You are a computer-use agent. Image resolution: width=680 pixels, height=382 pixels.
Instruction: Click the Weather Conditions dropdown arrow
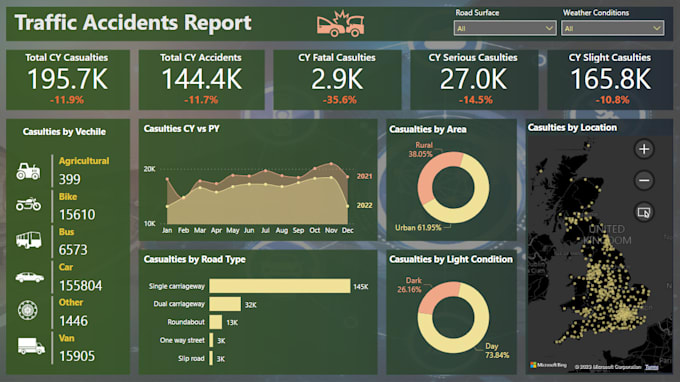657,28
